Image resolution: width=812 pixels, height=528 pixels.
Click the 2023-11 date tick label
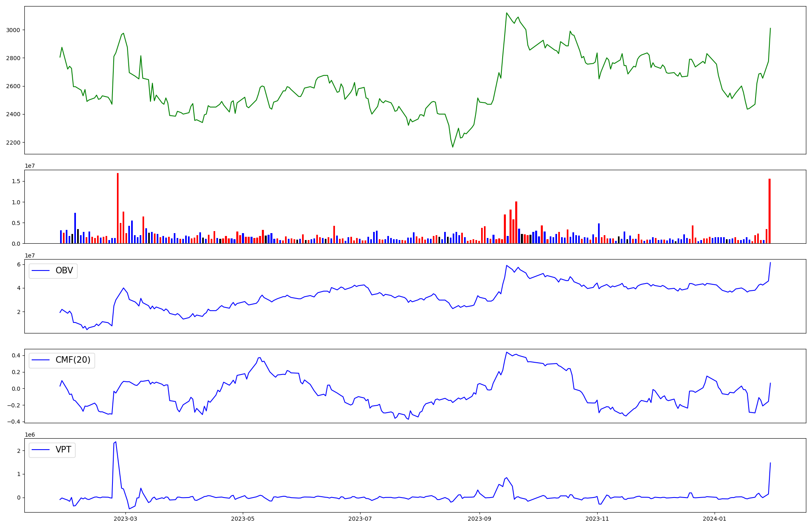tap(598, 519)
